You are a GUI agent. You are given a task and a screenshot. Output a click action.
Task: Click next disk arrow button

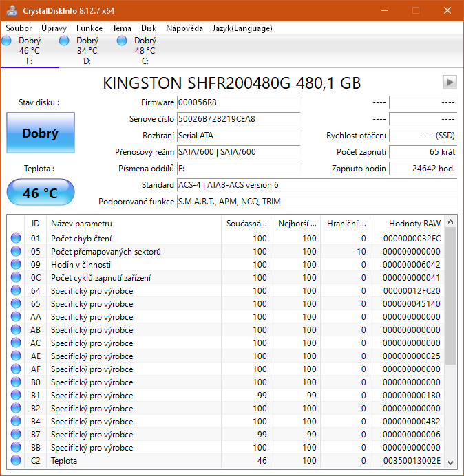pyautogui.click(x=450, y=83)
